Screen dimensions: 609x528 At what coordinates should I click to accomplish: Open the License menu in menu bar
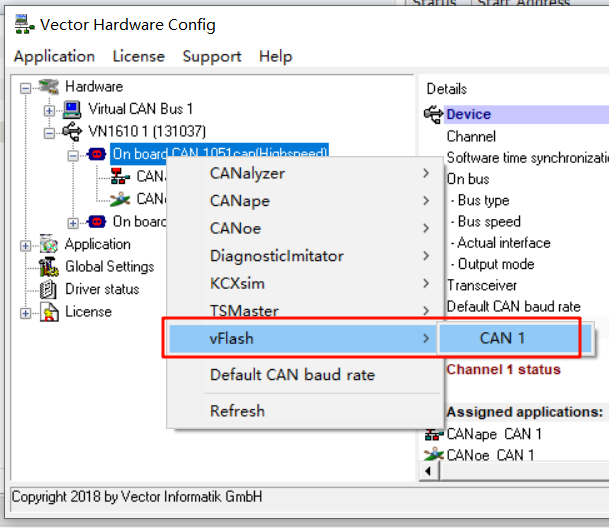pyautogui.click(x=139, y=57)
